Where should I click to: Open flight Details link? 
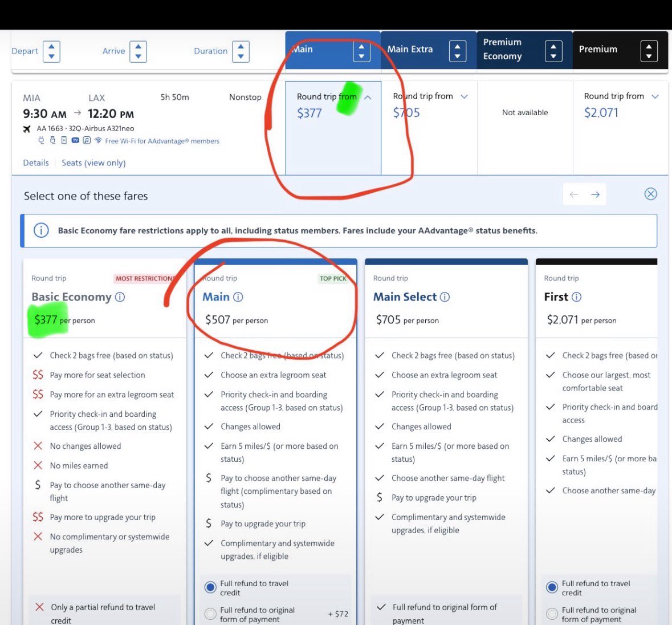point(35,163)
